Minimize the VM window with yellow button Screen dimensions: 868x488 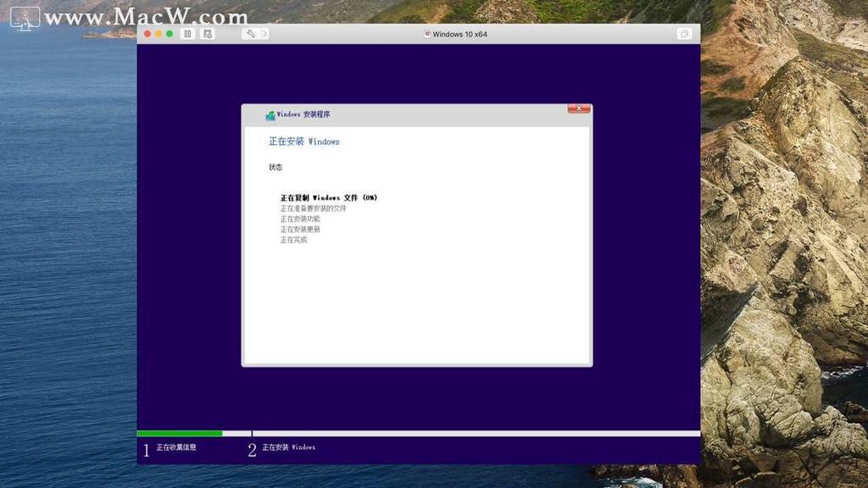point(159,34)
